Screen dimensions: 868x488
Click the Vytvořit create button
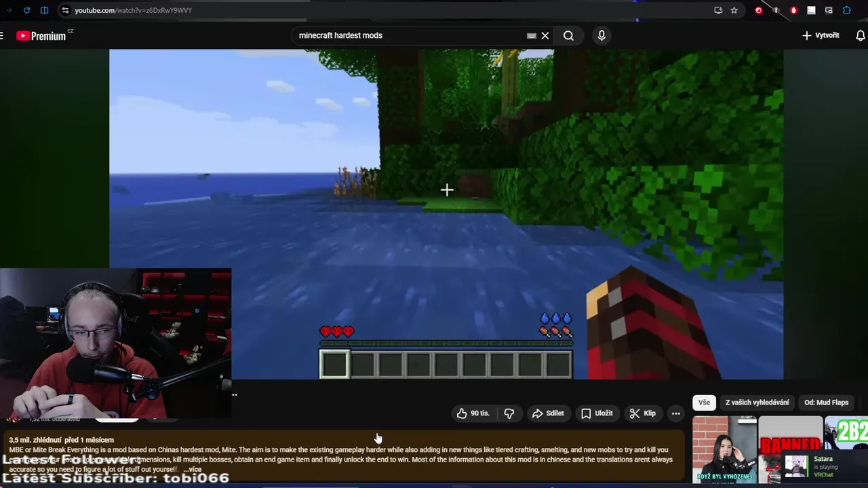pos(821,35)
